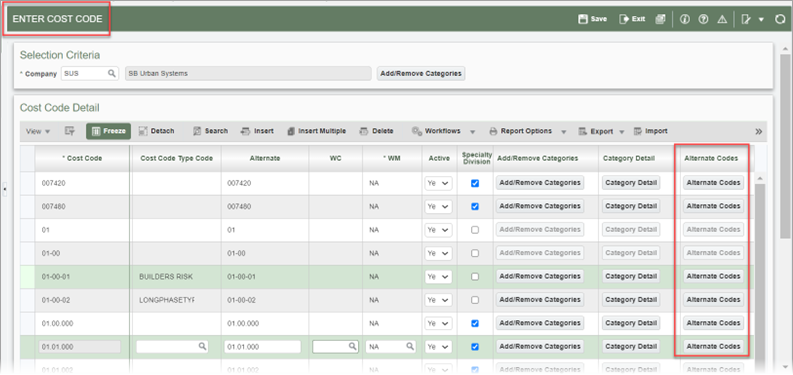
Task: Open Active dropdown for 007480
Action: [x=438, y=206]
